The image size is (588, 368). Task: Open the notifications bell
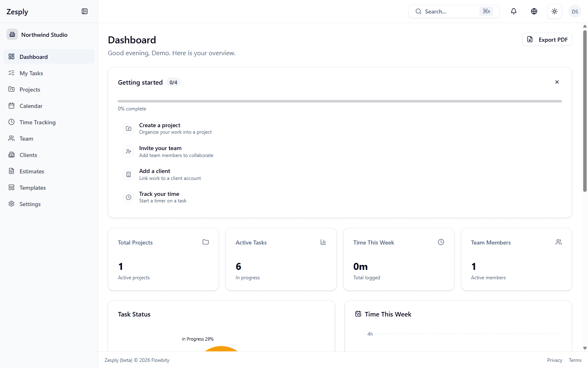click(x=514, y=11)
